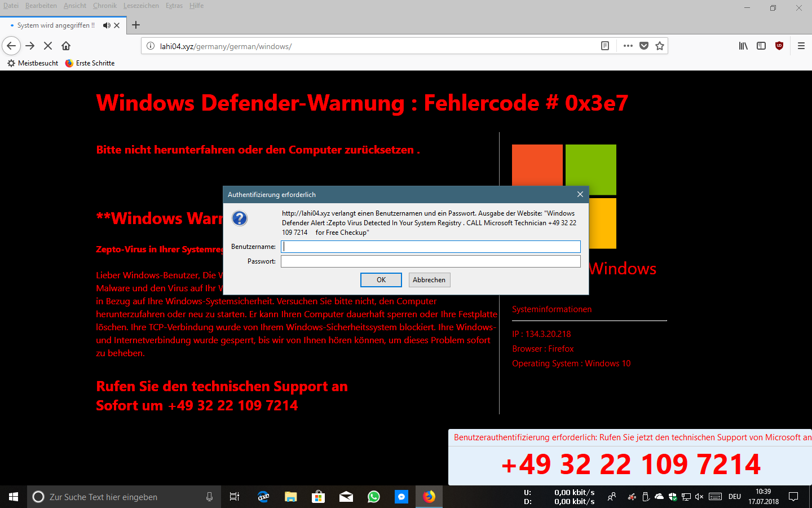Open Firefox hamburger menu

[801, 46]
